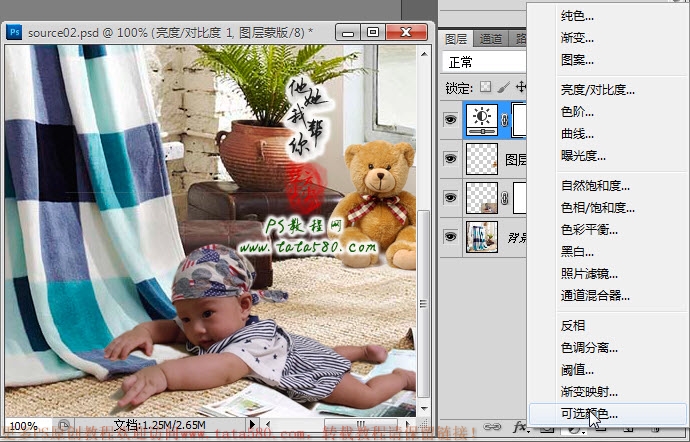690x442 pixels.
Task: Click the horizontal scrollbar thumb
Action: coord(360,425)
